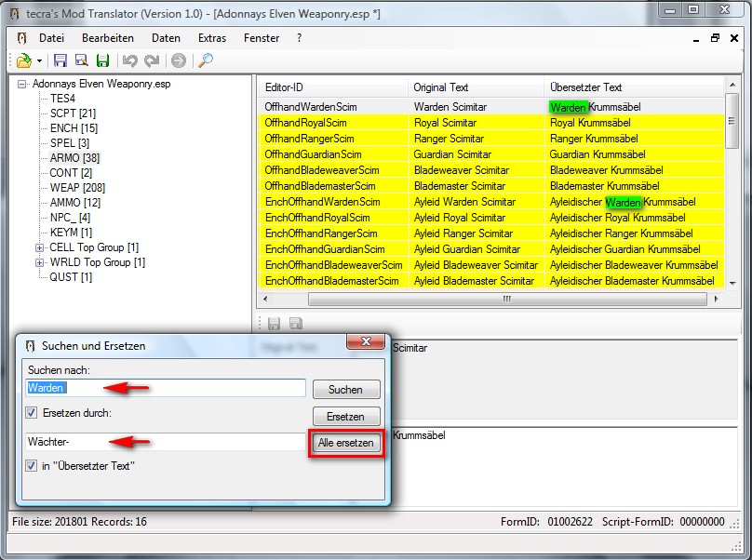Viewport: 752px width, 560px height.
Task: Click the Ersetzen button
Action: coord(346,416)
